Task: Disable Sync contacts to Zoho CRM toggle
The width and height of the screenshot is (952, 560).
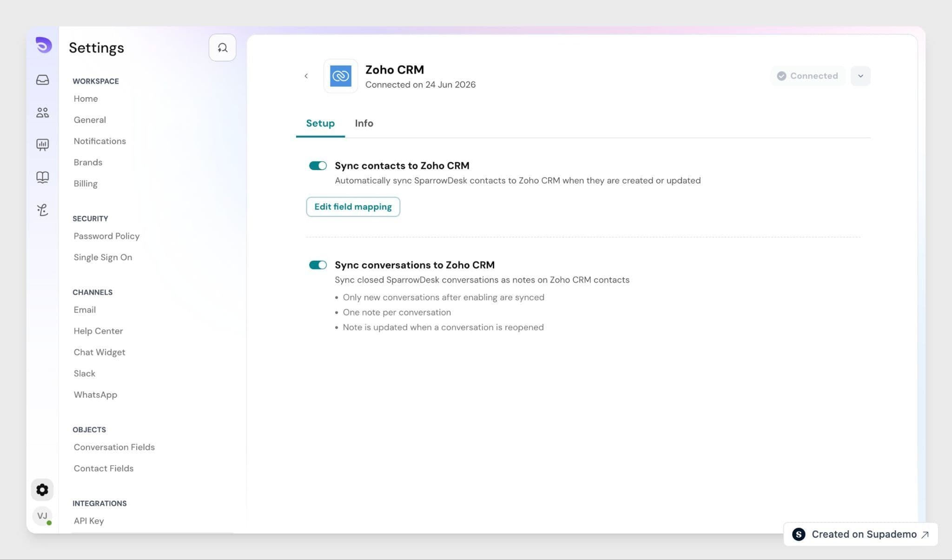Action: coord(318,166)
